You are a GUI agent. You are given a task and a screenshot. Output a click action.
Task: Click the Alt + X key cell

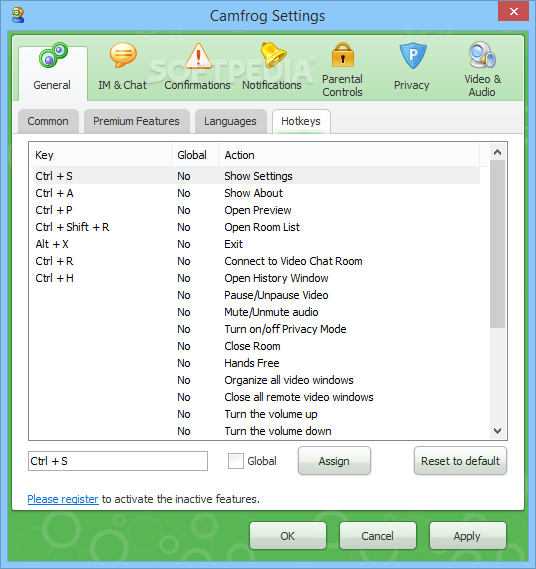[x=52, y=244]
